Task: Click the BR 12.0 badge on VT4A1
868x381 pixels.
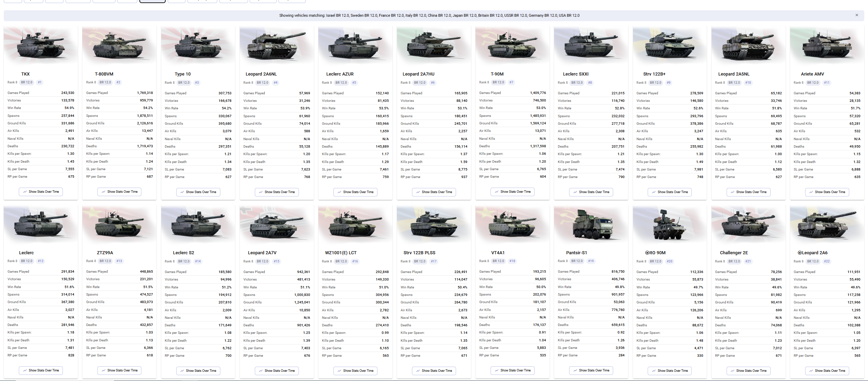Action: click(498, 261)
